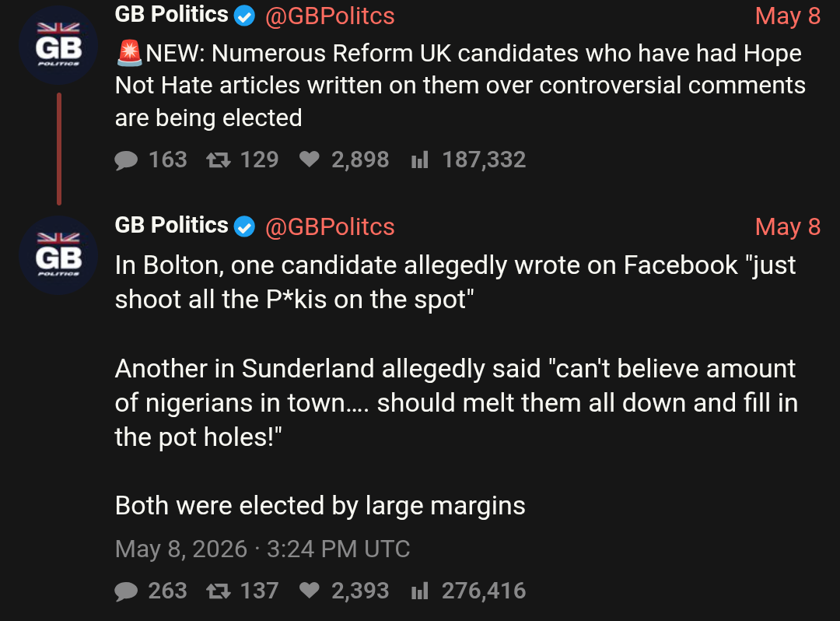The width and height of the screenshot is (840, 621).
Task: Click the reply icon on the second tweet
Action: tap(126, 591)
